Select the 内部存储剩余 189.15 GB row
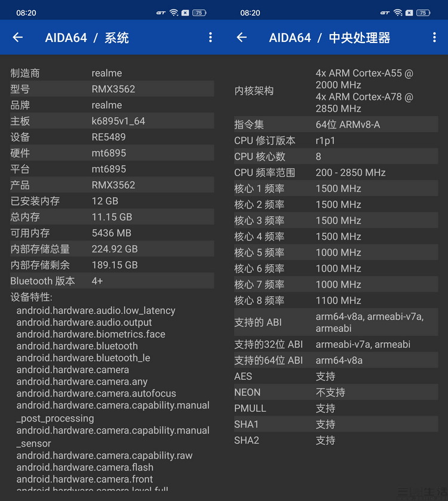The image size is (448, 501). [112, 265]
